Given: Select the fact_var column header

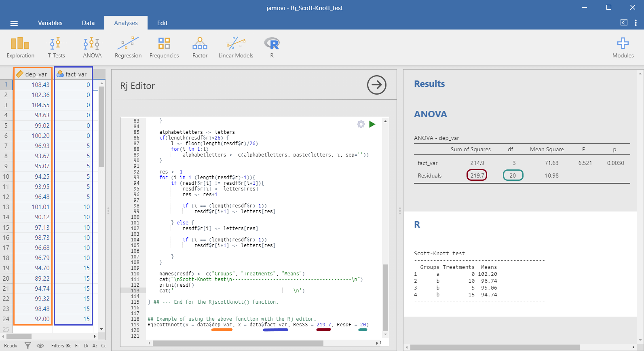Looking at the screenshot, I should coord(73,74).
